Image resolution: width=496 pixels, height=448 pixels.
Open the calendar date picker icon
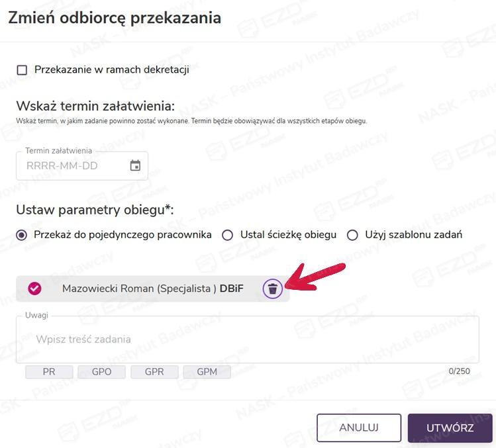[135, 166]
